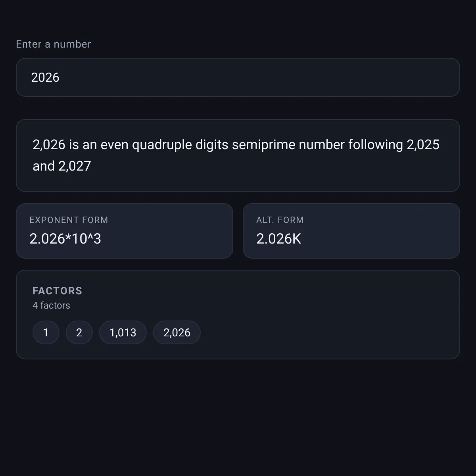476x476 pixels.
Task: Click the number description summary card
Action: pos(238,155)
